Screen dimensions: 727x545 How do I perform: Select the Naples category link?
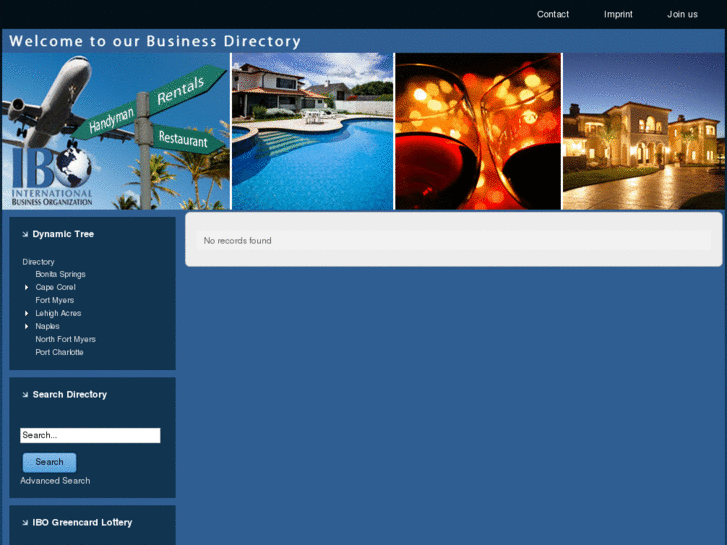pos(47,326)
